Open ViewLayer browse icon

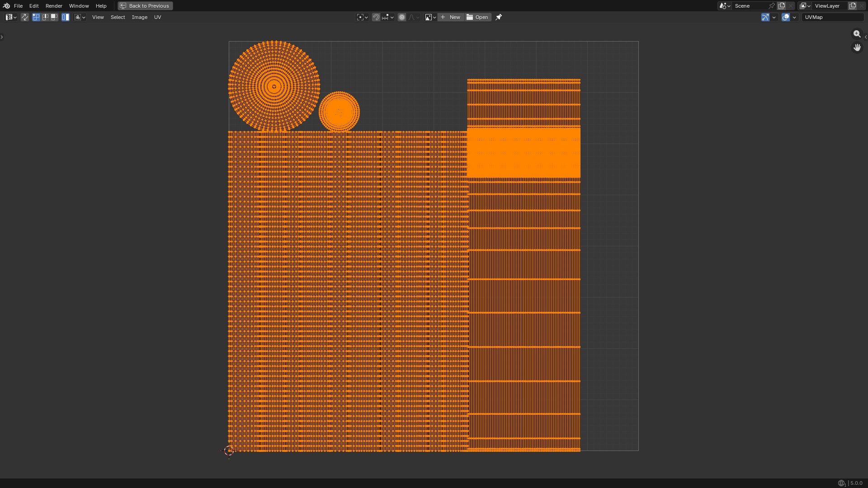(x=805, y=6)
